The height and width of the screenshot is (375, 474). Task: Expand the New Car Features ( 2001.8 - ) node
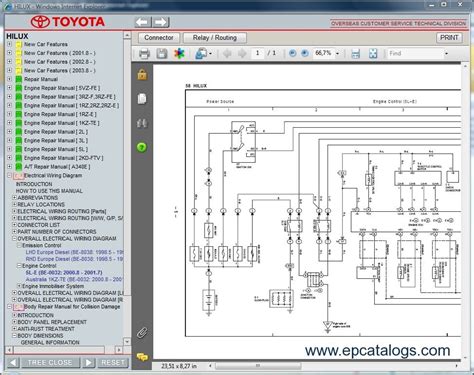click(9, 53)
